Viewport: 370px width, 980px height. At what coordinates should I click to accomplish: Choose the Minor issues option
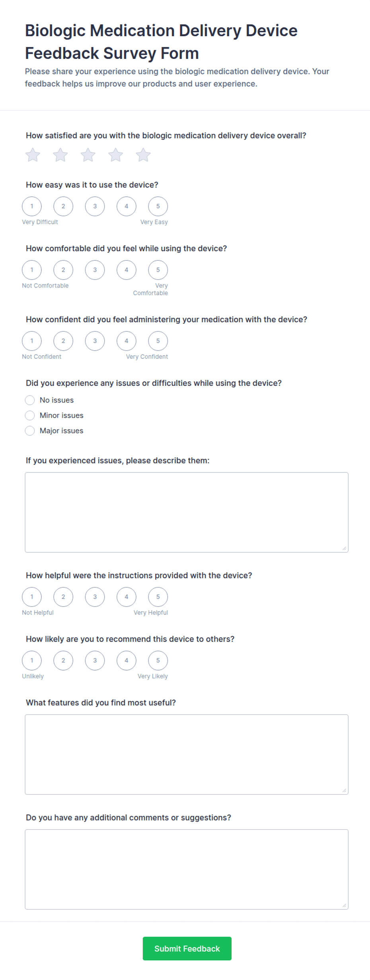point(30,416)
